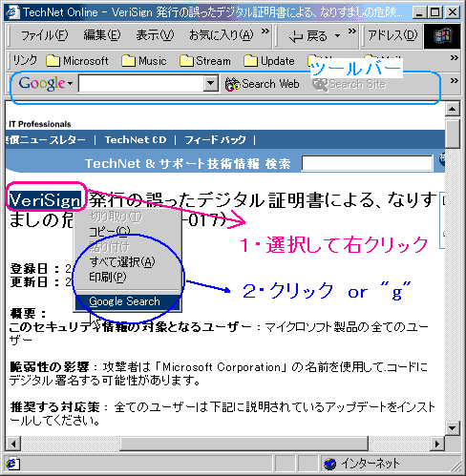466x476 pixels.
Task: Expand the links bar overflow chevron
Action: pos(455,58)
